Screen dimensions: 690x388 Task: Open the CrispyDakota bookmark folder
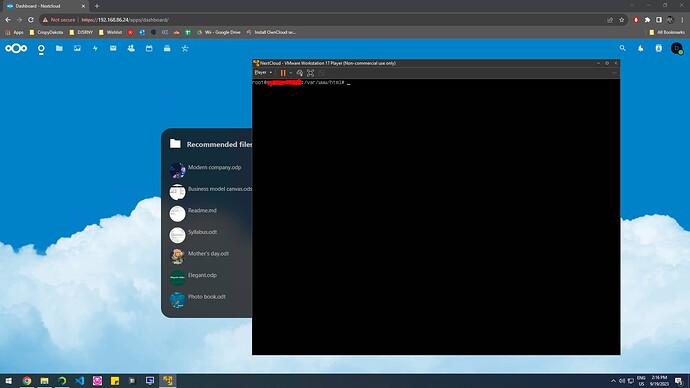click(x=46, y=32)
